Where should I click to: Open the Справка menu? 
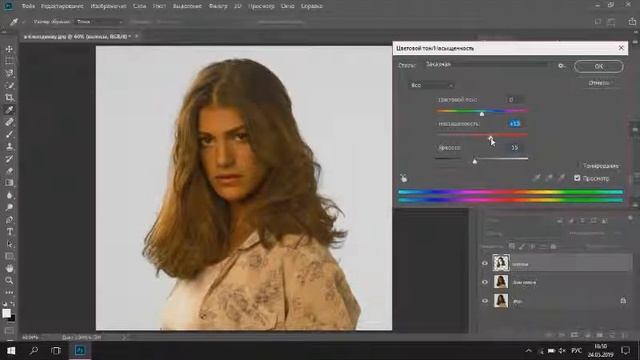coord(312,6)
